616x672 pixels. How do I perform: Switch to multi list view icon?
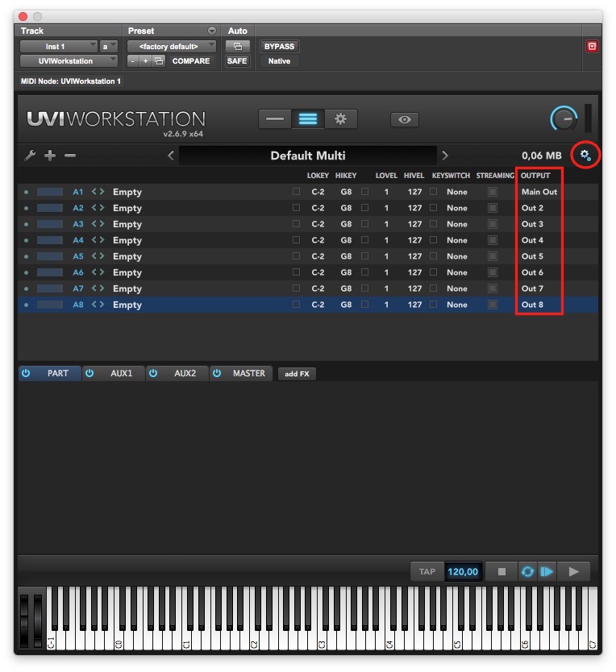pos(307,119)
